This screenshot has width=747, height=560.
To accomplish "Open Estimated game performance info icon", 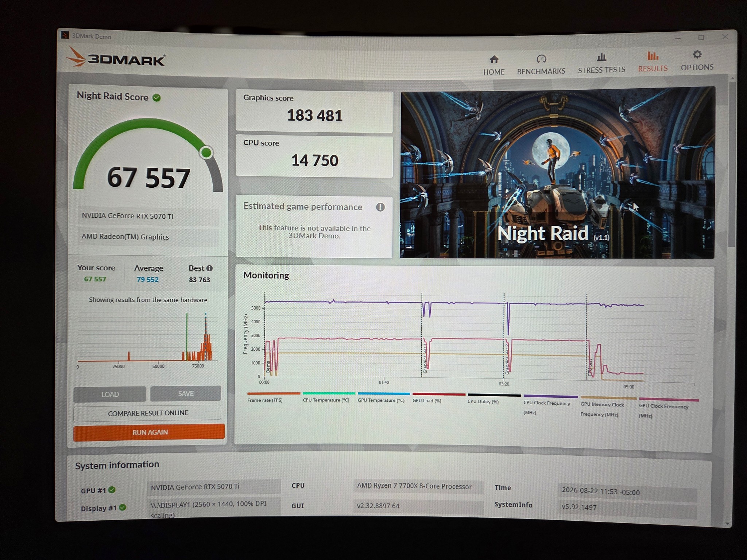I will 380,207.
